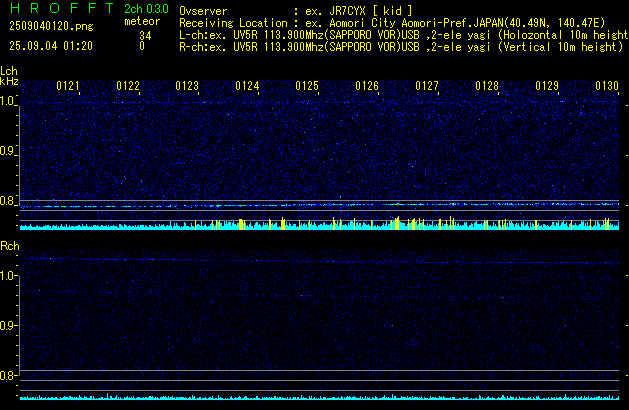Click the 0126 time marker
This screenshot has height=410, width=629.
[x=367, y=86]
